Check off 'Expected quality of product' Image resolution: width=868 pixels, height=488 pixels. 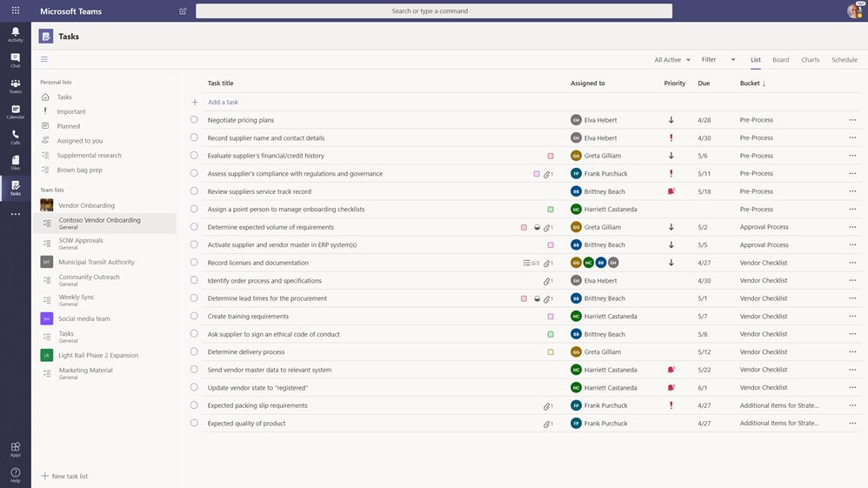[194, 423]
